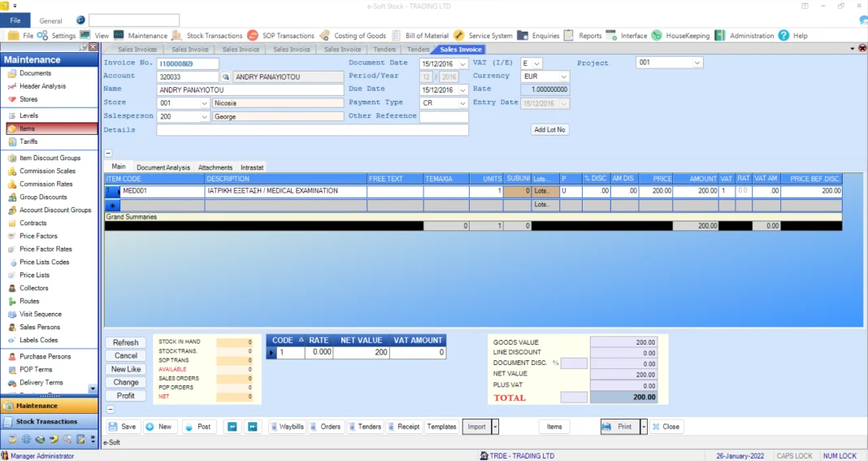Select Collectors in sidebar

(x=34, y=288)
